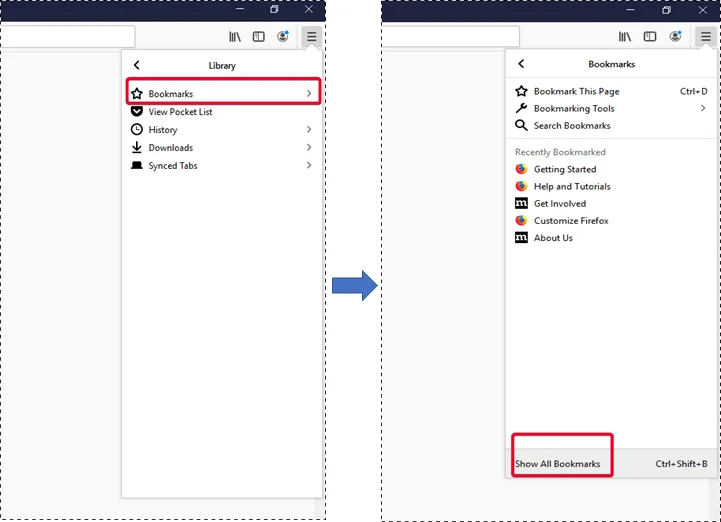721x522 pixels.
Task: Click the Firefox icon beside Customize Firefox
Action: click(521, 220)
